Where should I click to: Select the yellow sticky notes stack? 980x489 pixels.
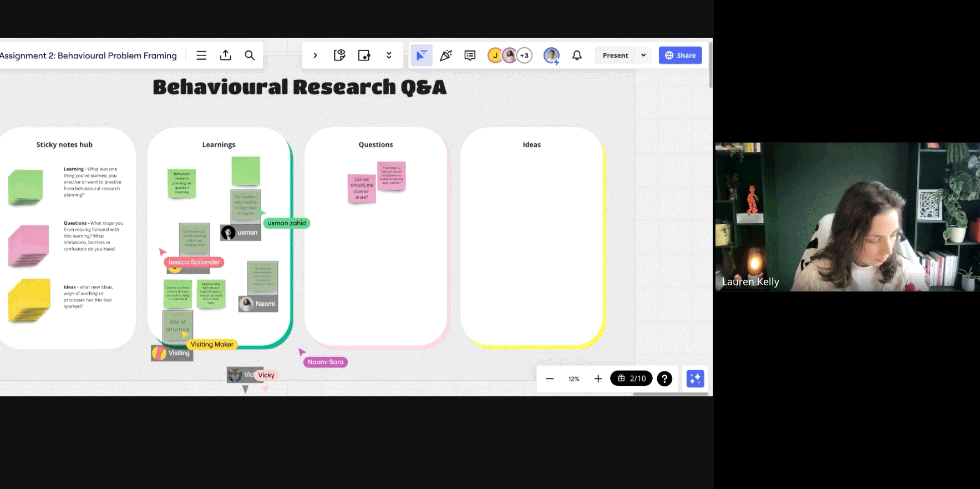tap(29, 300)
